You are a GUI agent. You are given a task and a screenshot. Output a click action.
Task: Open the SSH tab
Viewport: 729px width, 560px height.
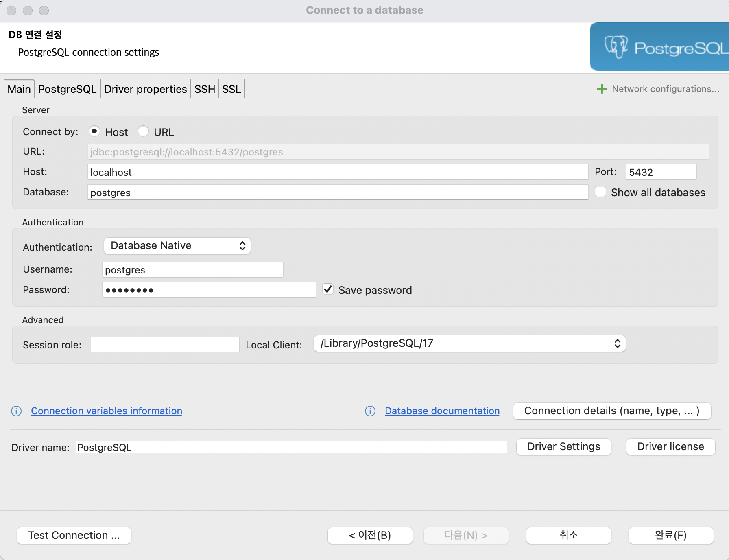pos(205,89)
